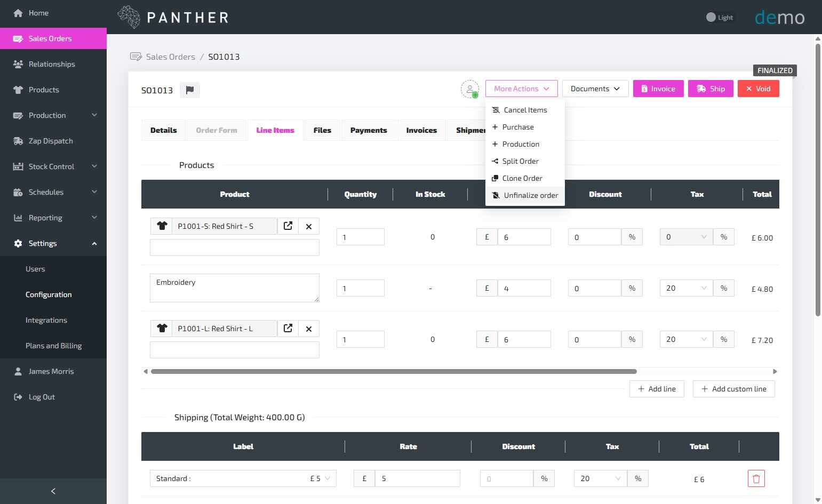The width and height of the screenshot is (822, 504).
Task: Click the Invoice button
Action: pyautogui.click(x=658, y=89)
